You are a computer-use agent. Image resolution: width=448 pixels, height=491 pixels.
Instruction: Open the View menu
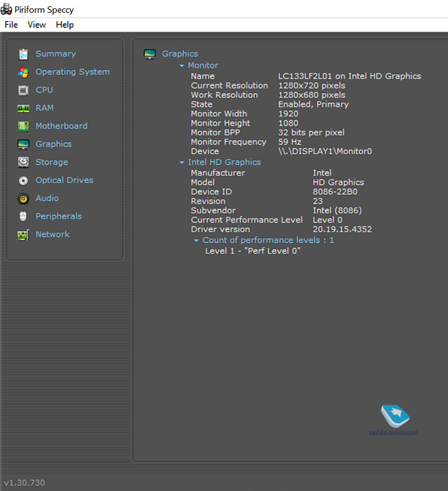(x=36, y=25)
